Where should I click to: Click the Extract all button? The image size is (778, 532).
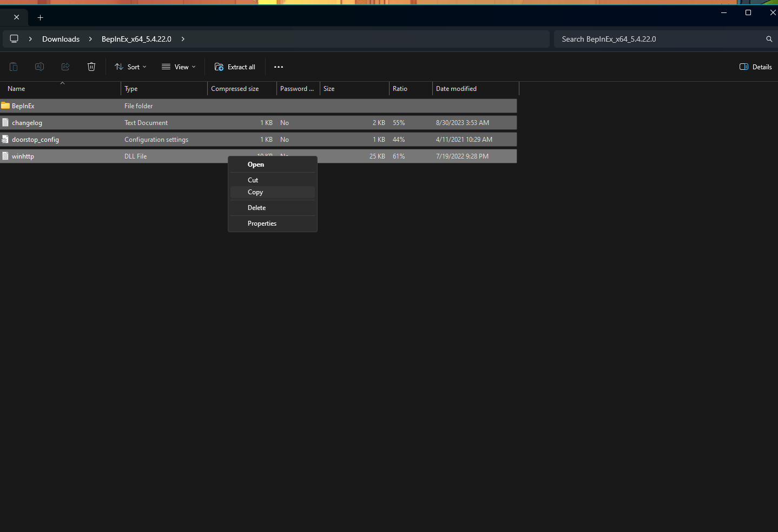tap(235, 67)
